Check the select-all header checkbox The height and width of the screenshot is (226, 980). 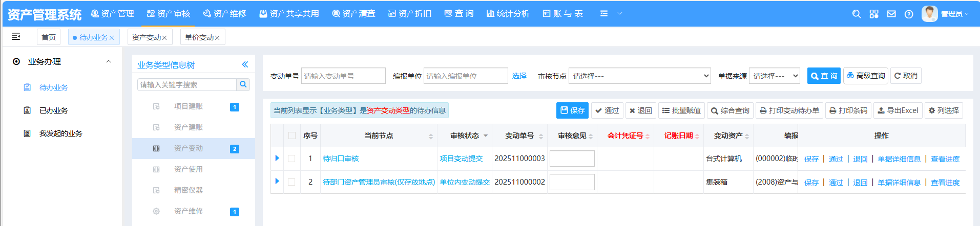click(292, 135)
